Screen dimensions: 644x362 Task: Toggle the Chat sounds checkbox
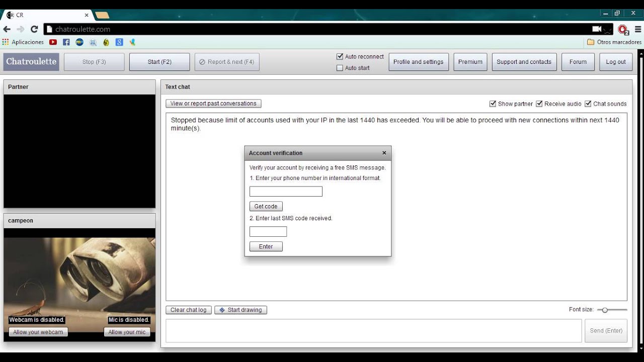point(588,104)
